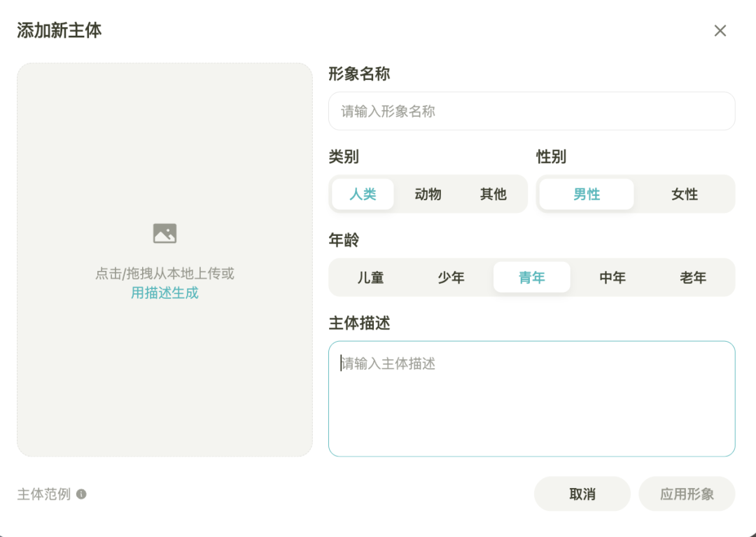Viewport: 756px width, 537px height.
Task: Choose 中年 as the age group
Action: pyautogui.click(x=612, y=278)
